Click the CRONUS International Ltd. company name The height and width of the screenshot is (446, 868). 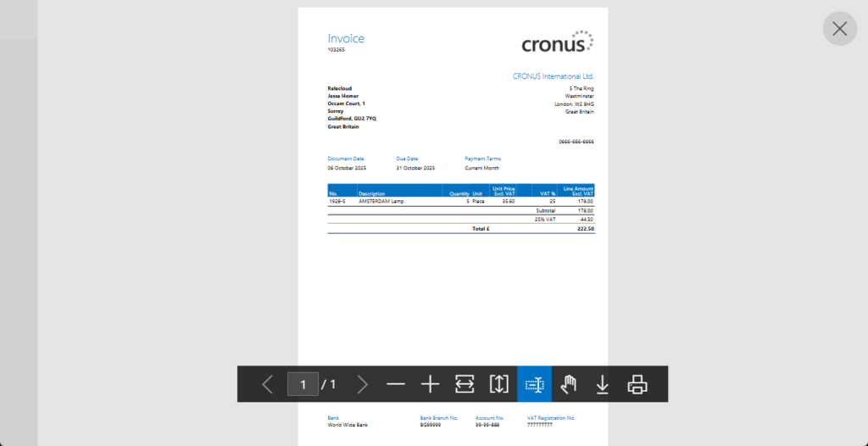pos(553,76)
